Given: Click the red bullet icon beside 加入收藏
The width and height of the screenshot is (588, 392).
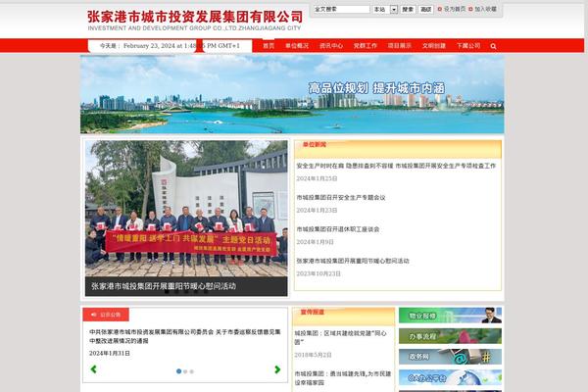Looking at the screenshot, I should (x=470, y=9).
